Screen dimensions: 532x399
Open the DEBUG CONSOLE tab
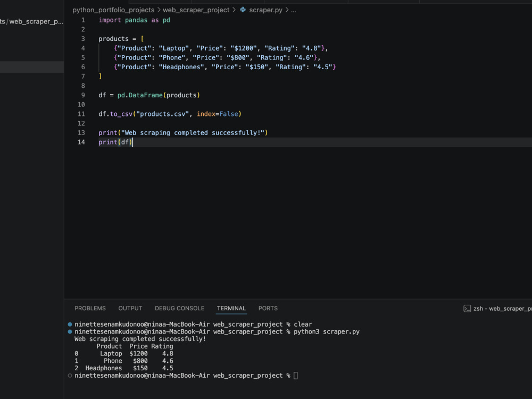click(x=179, y=308)
